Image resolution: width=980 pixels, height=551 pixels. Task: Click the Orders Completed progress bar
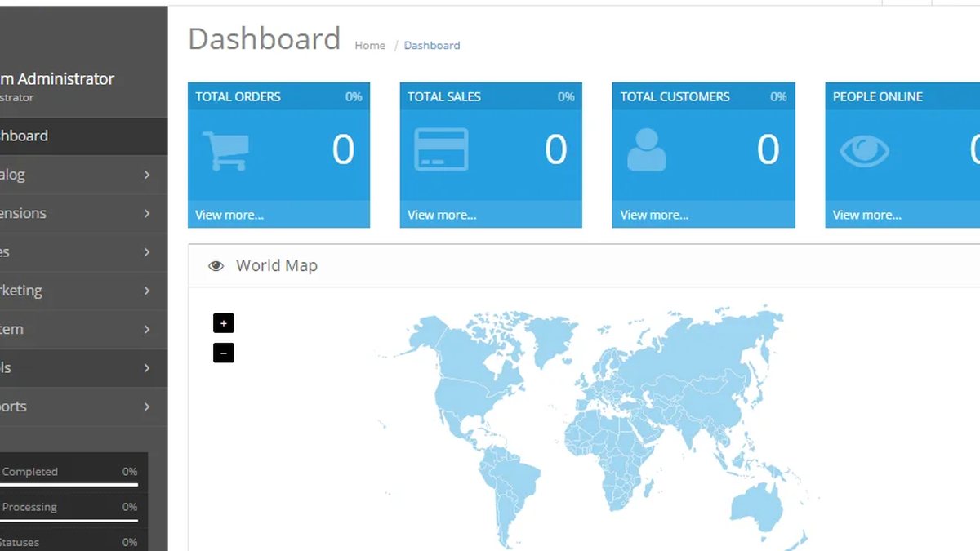pyautogui.click(x=69, y=485)
